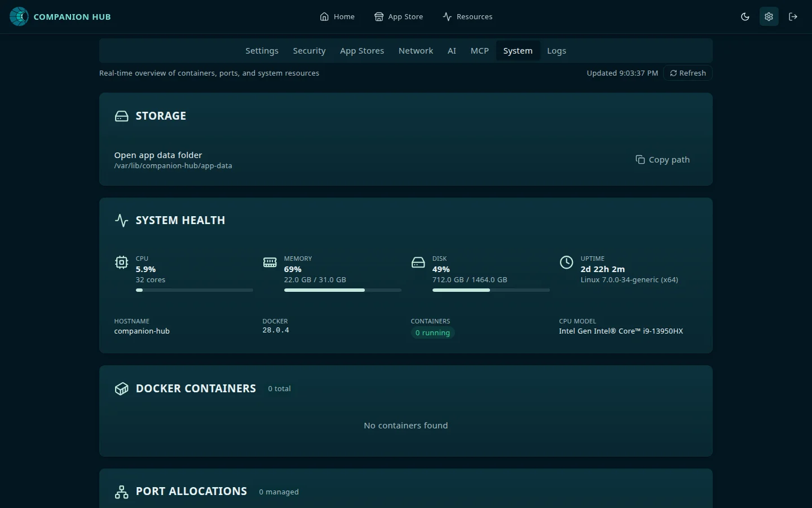
Task: Click the System Health pulse icon
Action: coord(122,220)
